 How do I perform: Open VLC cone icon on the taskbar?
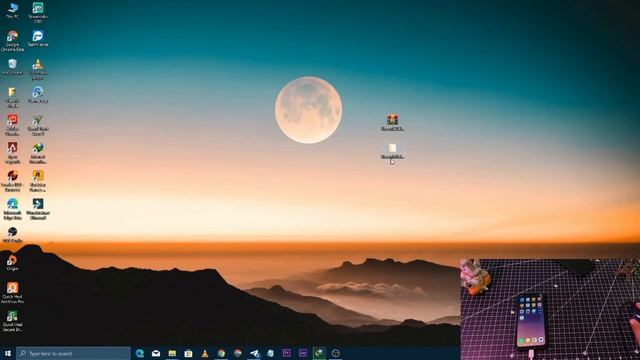coord(205,353)
